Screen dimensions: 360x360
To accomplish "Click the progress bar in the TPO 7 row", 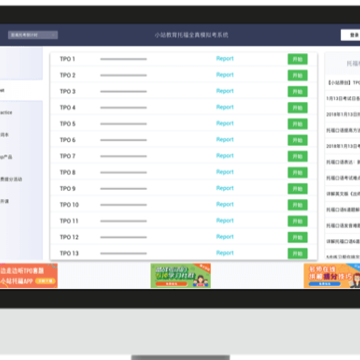I will coord(123,156).
